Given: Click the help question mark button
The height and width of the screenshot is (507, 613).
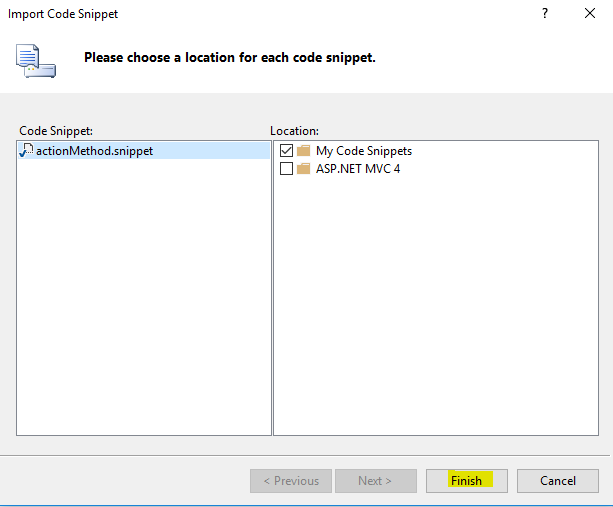Looking at the screenshot, I should click(x=545, y=13).
